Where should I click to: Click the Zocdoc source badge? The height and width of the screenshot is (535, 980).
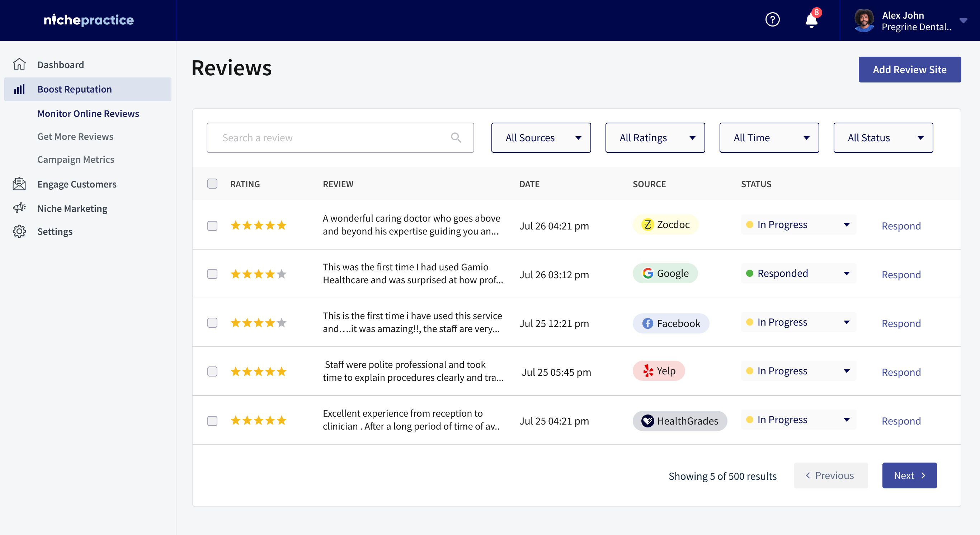coord(665,225)
